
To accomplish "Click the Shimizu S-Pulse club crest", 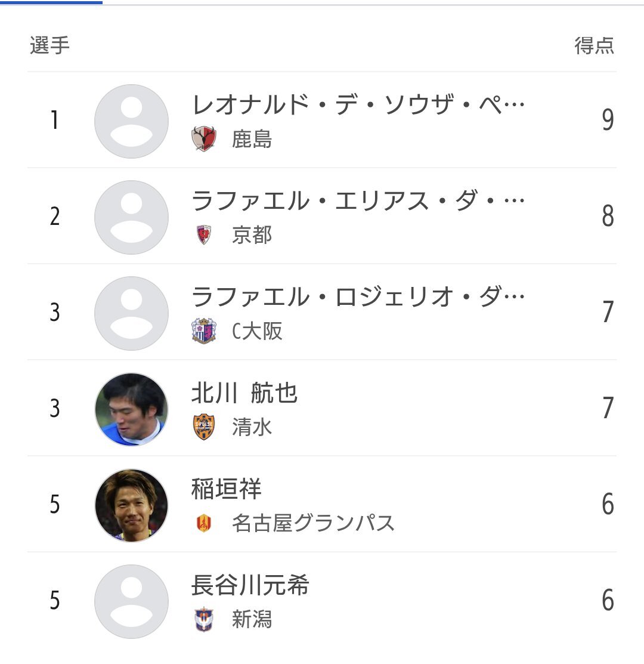I will tap(204, 427).
